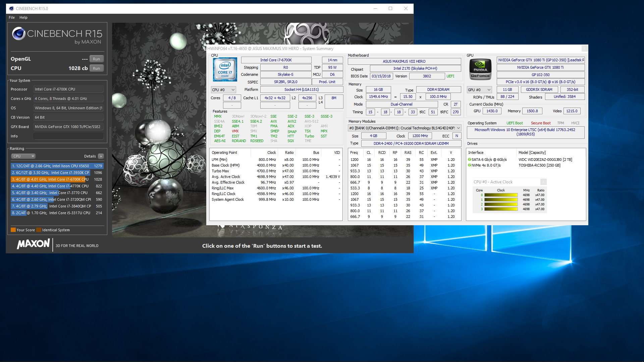Click the Secure Boot label
Screen dimensions: 644x362
click(540, 123)
